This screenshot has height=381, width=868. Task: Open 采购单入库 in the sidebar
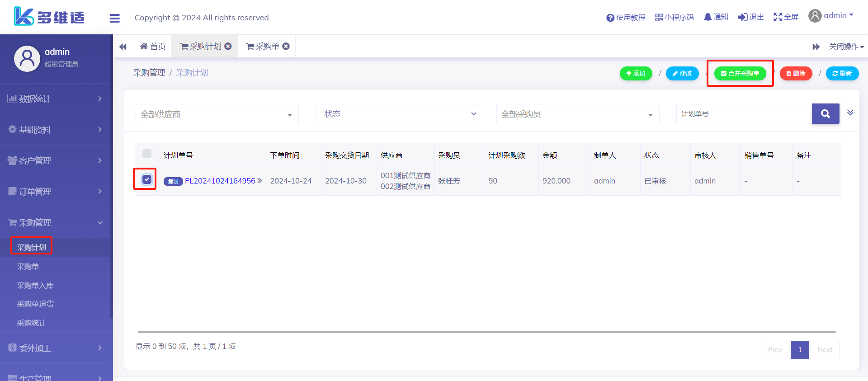coord(35,286)
